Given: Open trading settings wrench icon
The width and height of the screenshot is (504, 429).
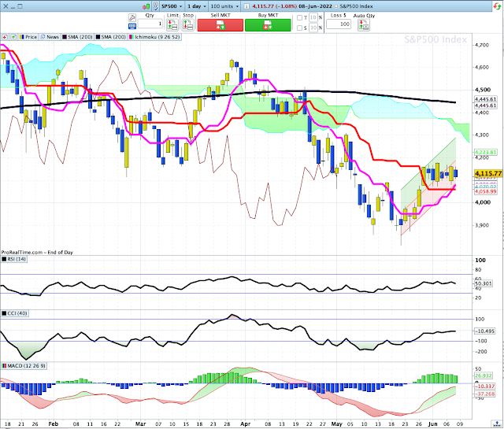Looking at the screenshot, I should [x=132, y=17].
